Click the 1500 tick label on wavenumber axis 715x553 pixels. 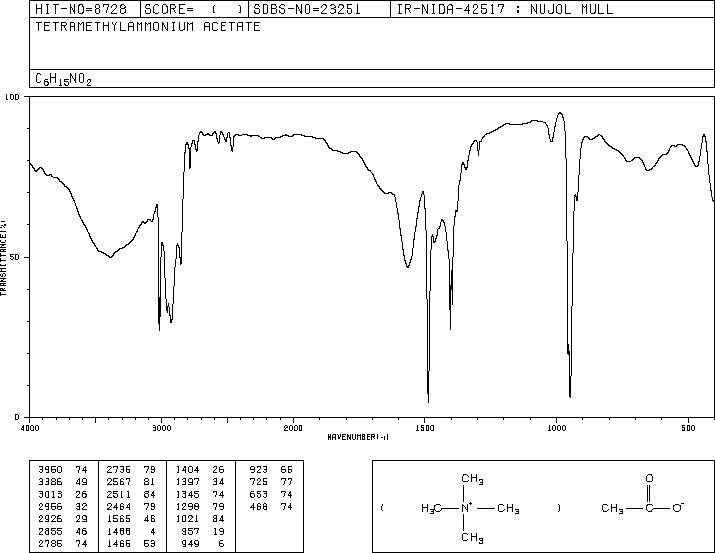tap(425, 428)
